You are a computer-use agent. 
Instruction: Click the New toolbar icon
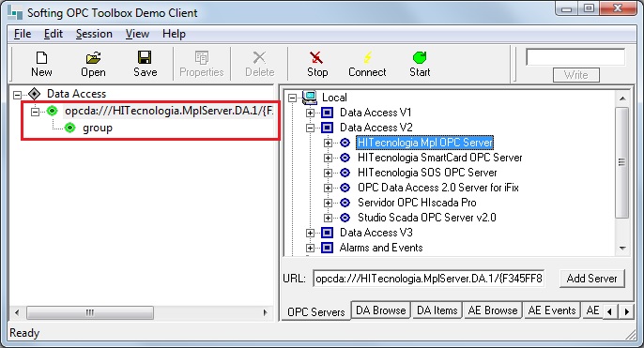click(41, 58)
